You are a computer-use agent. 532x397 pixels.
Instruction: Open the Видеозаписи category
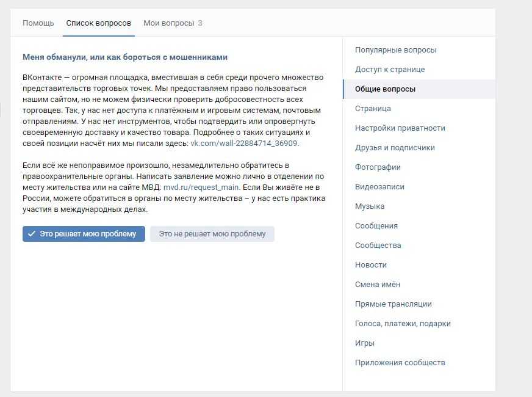[x=419, y=186]
